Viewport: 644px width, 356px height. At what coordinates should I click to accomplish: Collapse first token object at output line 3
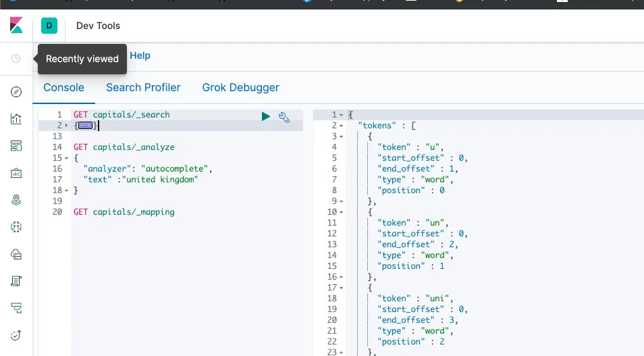point(342,136)
